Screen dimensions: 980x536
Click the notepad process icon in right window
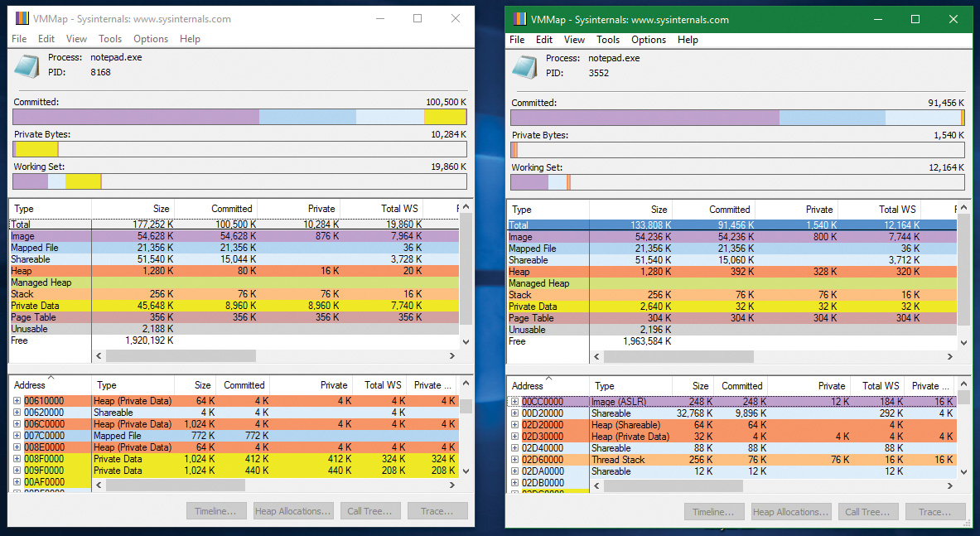[x=525, y=67]
